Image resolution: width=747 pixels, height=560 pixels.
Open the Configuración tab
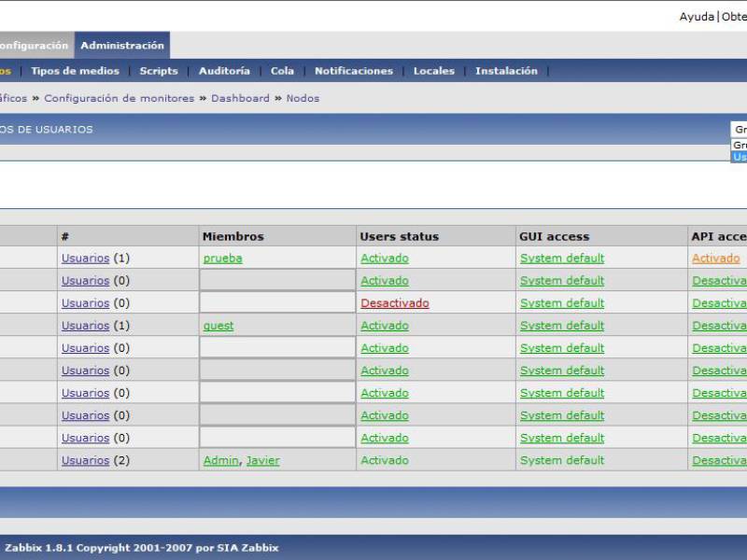point(34,46)
